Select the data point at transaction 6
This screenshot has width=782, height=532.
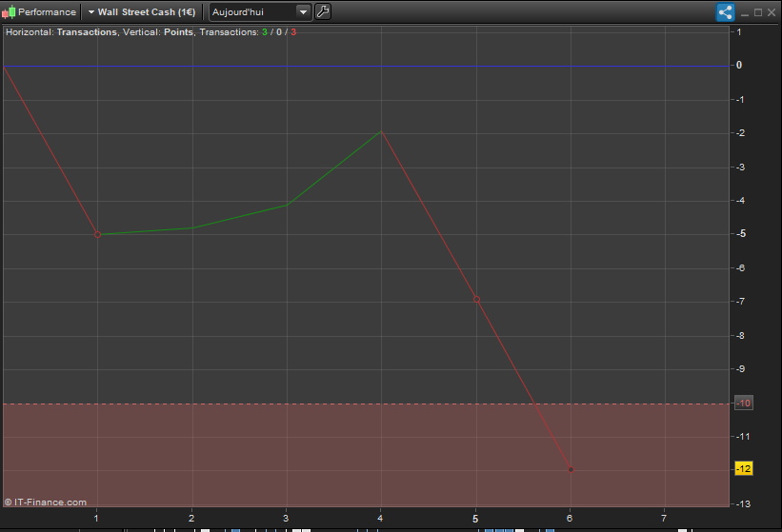point(571,469)
